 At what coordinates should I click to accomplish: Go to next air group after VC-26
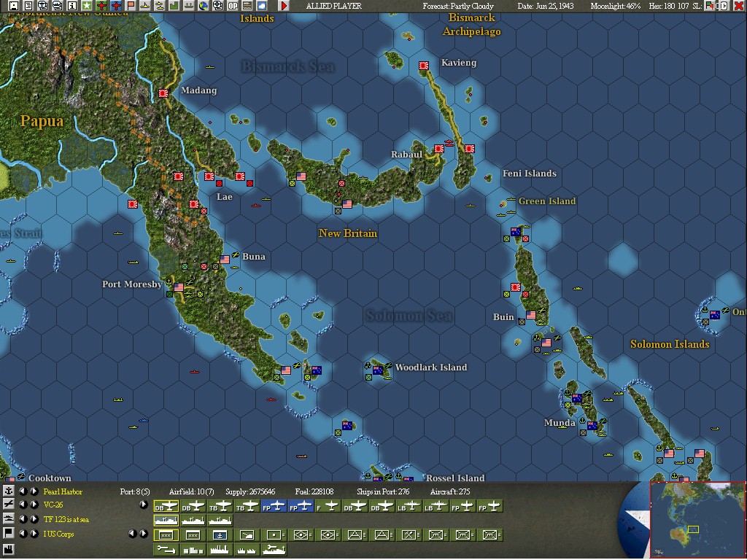coord(34,505)
